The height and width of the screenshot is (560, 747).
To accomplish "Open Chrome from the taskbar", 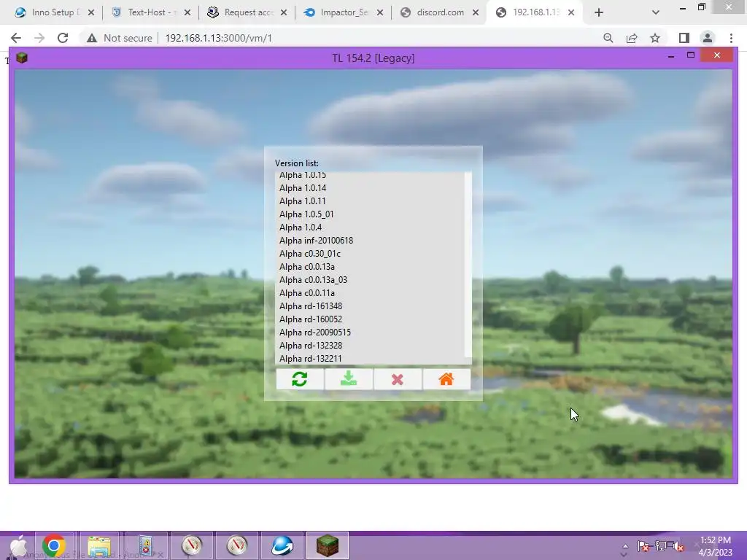I will pyautogui.click(x=54, y=545).
